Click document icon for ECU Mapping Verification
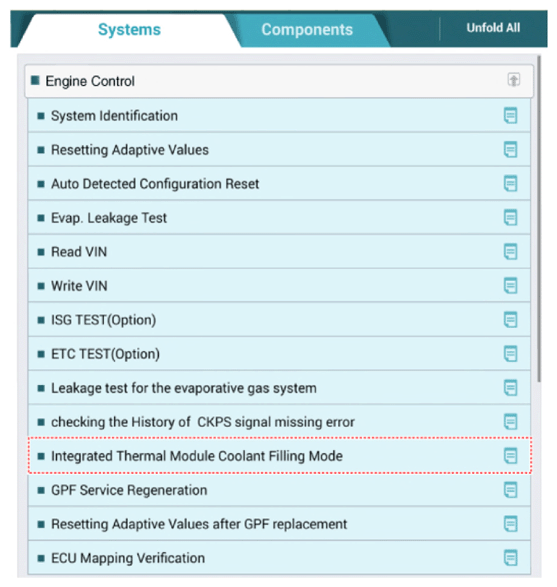The image size is (557, 587). tap(510, 558)
